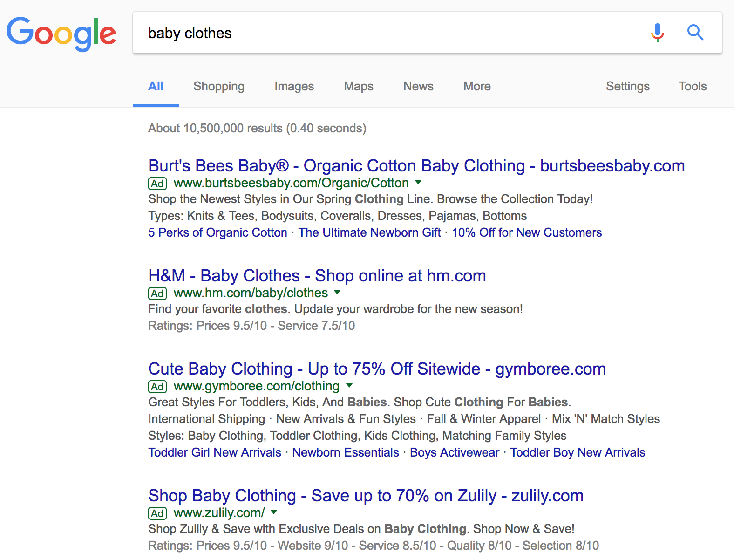Click International Shipping callout line
734x560 pixels.
click(404, 419)
